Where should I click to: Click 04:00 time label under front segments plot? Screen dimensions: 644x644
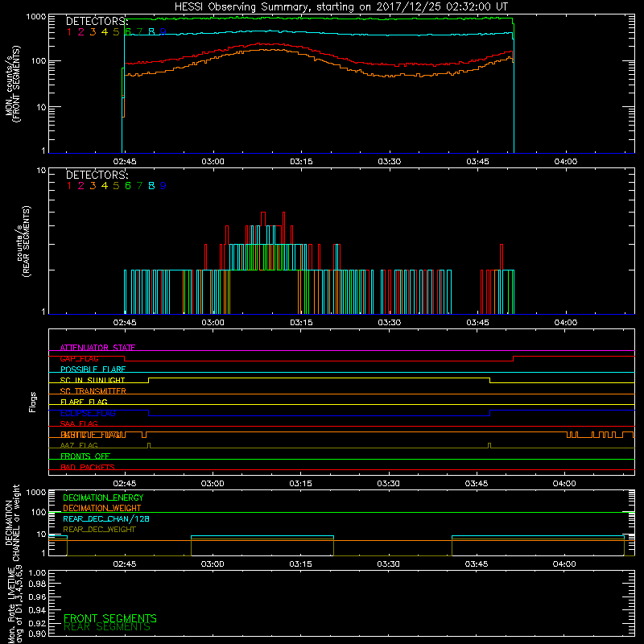(566, 162)
